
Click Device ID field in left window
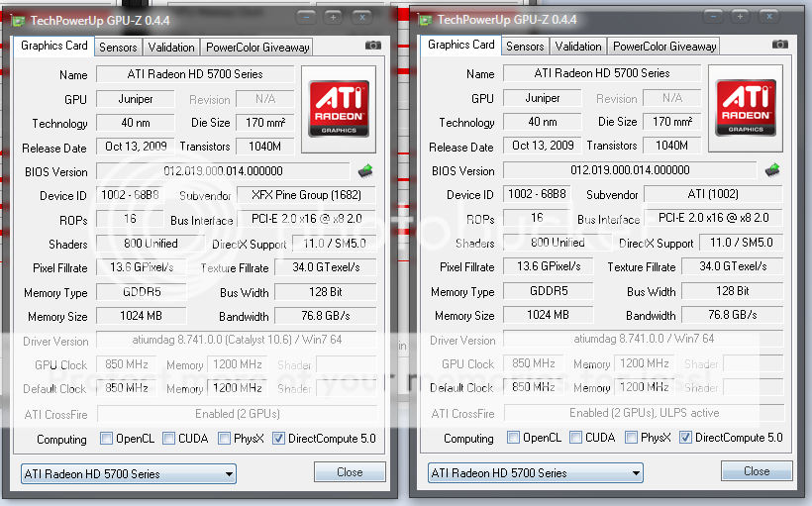130,195
